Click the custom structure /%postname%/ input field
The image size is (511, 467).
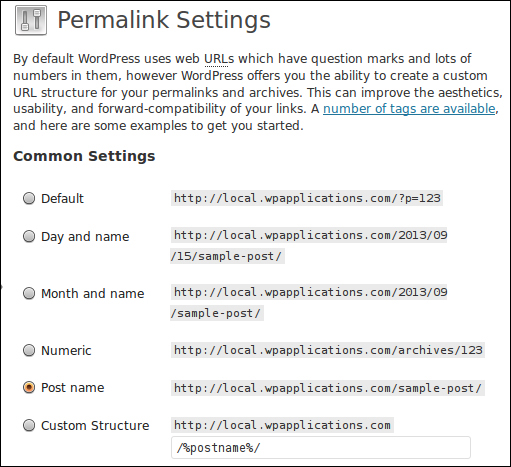pyautogui.click(x=321, y=447)
